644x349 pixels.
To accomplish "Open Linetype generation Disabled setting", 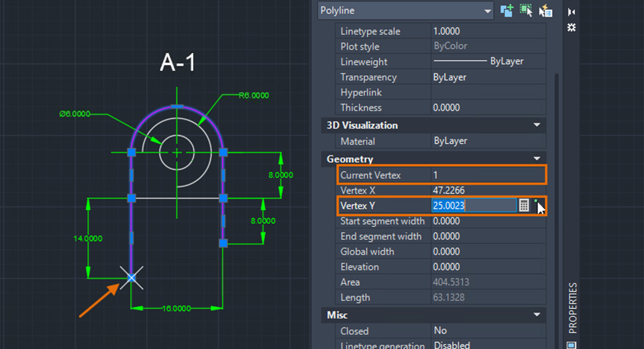I will click(488, 345).
